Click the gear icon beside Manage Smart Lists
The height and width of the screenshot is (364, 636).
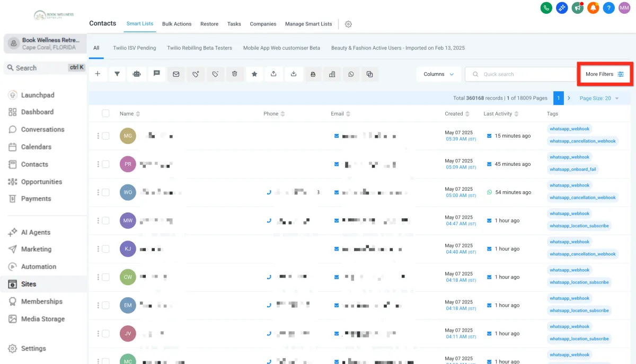[x=348, y=24]
